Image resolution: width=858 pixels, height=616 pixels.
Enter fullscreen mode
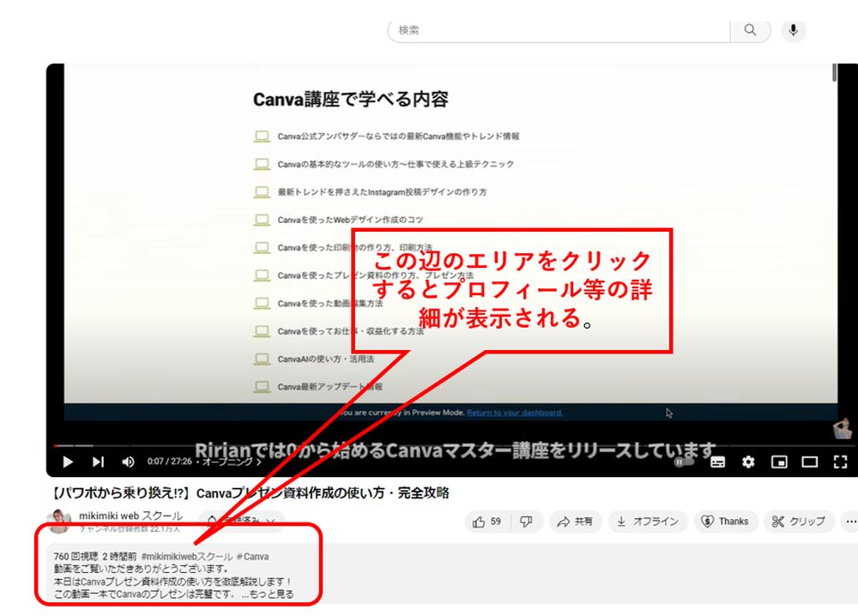click(x=842, y=462)
